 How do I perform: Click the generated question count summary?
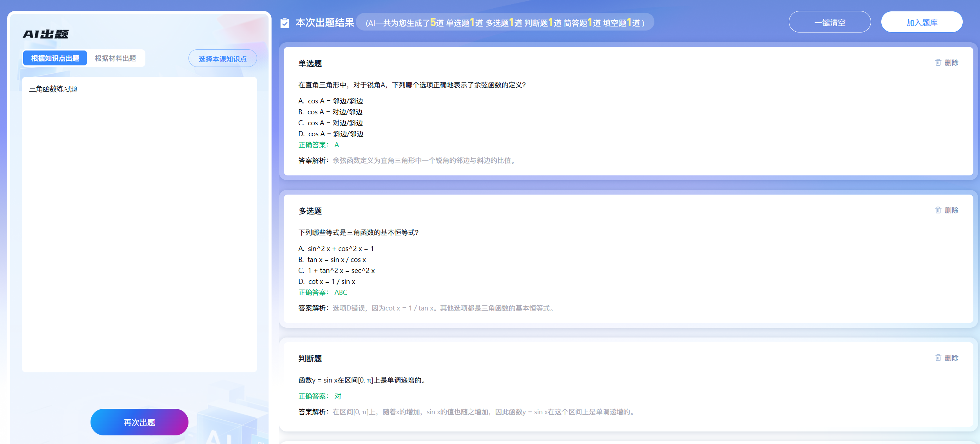coord(505,23)
